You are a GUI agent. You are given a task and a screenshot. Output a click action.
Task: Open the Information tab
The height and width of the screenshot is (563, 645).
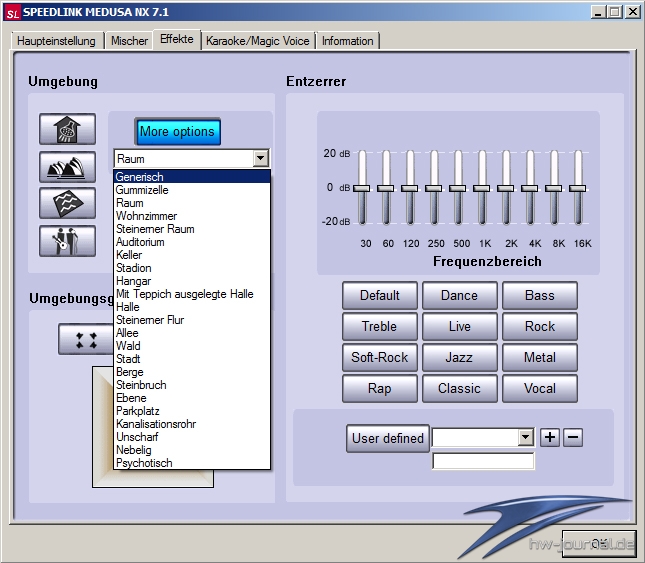(348, 41)
